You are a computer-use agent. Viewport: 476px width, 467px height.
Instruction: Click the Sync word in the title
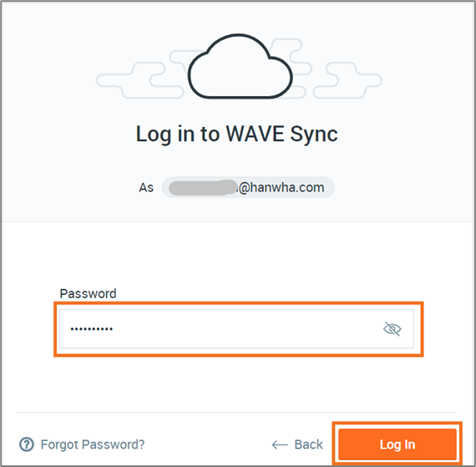pos(314,135)
